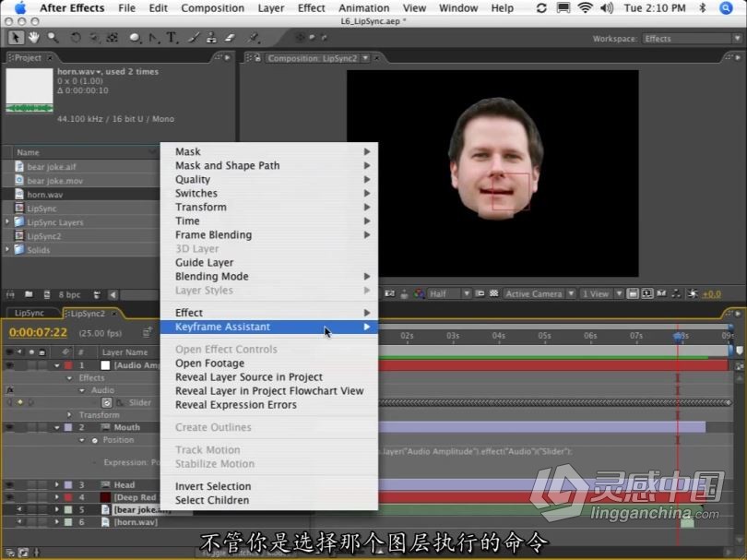Click lavender label color of Mouth layer
The height and width of the screenshot is (560, 747).
tap(68, 427)
